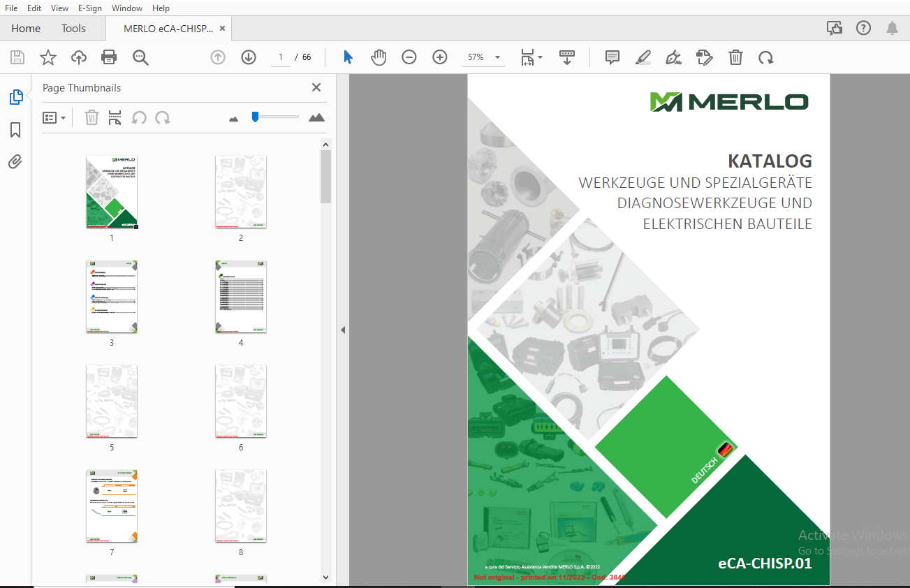The image size is (910, 588).
Task: Select page 8 thumbnail
Action: (241, 506)
